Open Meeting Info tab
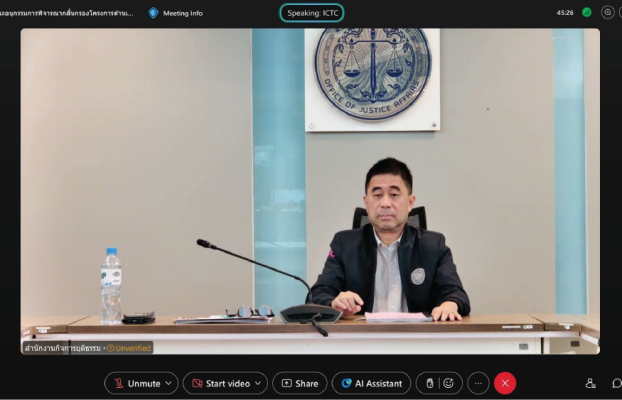622x400 pixels. pyautogui.click(x=182, y=13)
